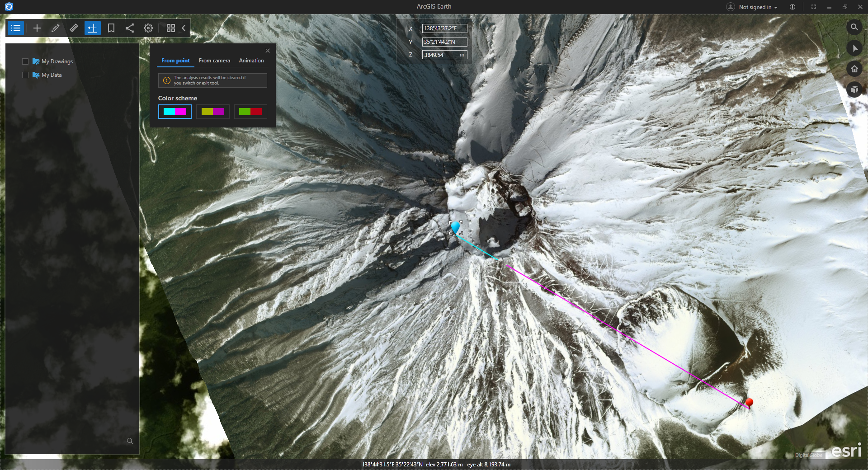Image resolution: width=868 pixels, height=470 pixels.
Task: Open the Settings gear icon
Action: (148, 28)
